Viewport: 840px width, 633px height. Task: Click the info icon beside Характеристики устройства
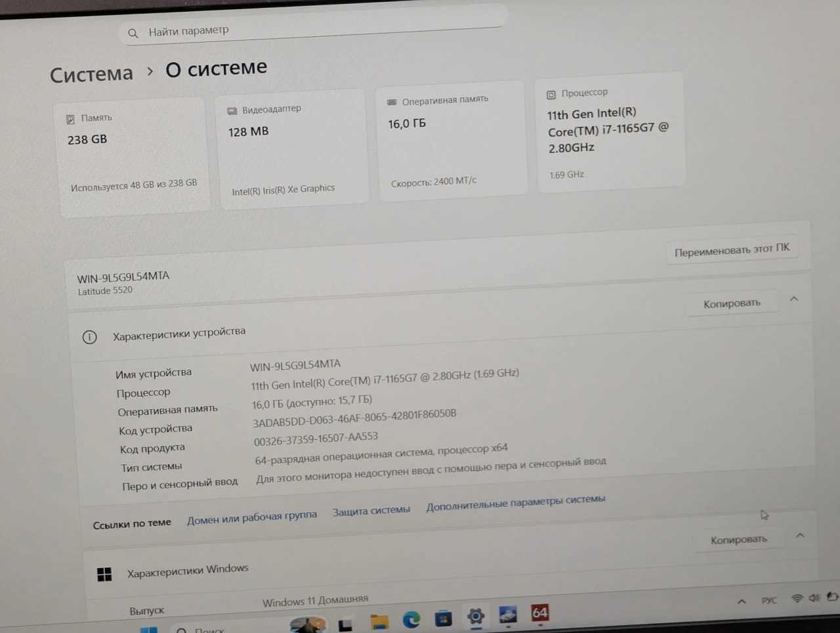click(90, 338)
